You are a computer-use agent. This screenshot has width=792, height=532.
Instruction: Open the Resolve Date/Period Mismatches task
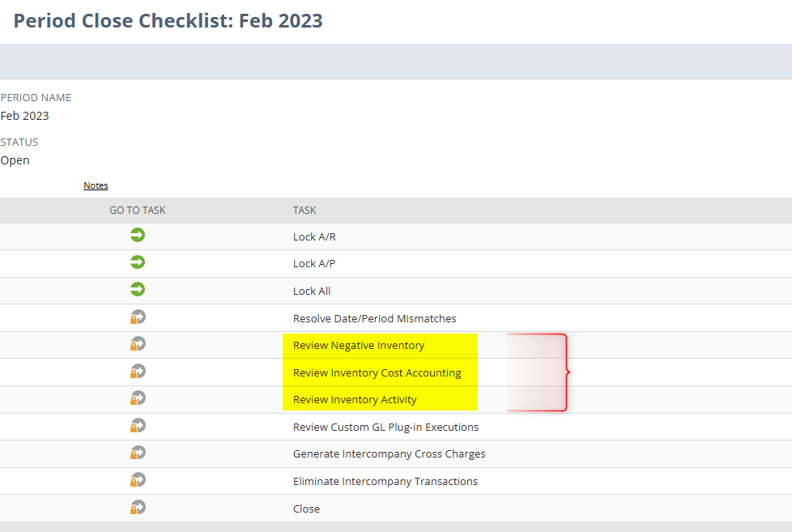(x=374, y=317)
